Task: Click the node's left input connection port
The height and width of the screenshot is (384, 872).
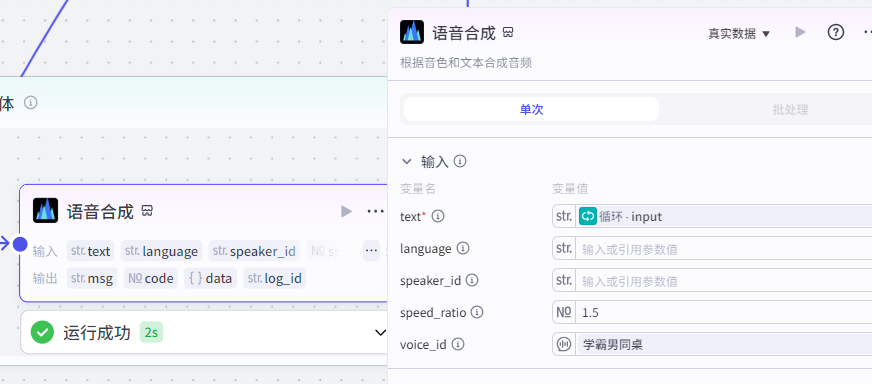Action: click(20, 244)
